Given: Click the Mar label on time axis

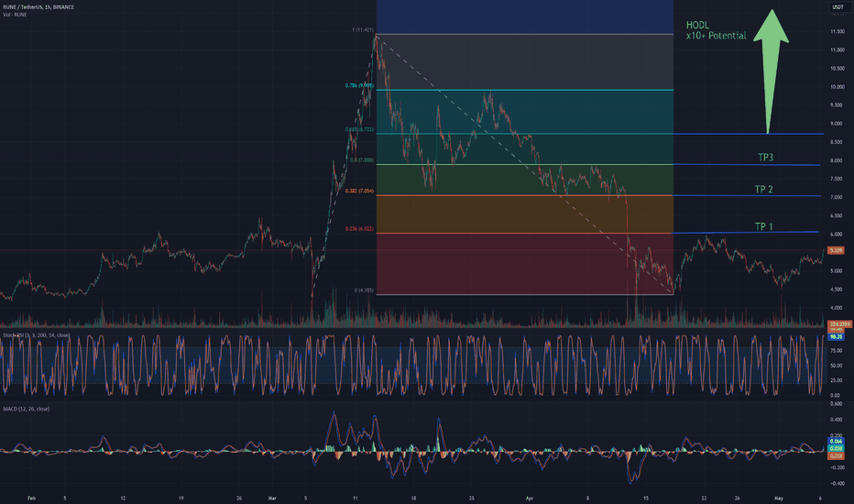Looking at the screenshot, I should (272, 498).
